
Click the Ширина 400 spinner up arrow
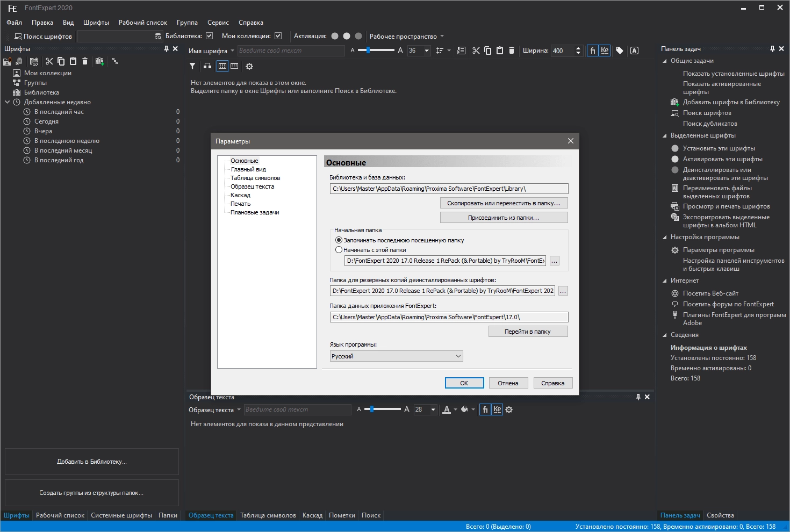tap(578, 48)
